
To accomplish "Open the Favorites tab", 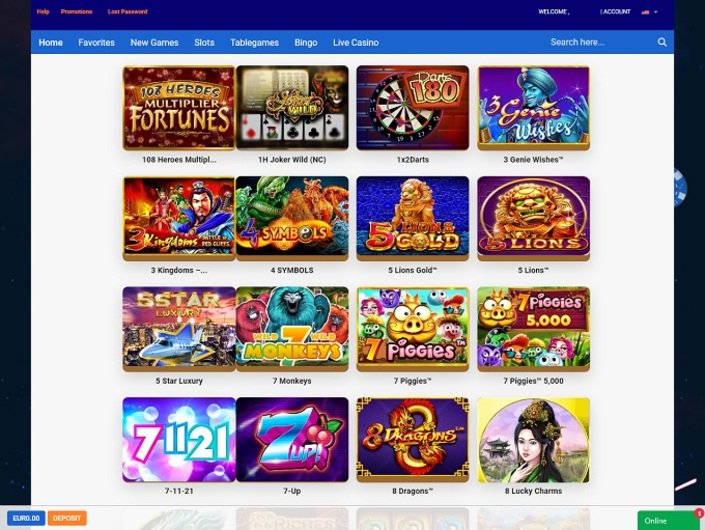I will tap(96, 43).
